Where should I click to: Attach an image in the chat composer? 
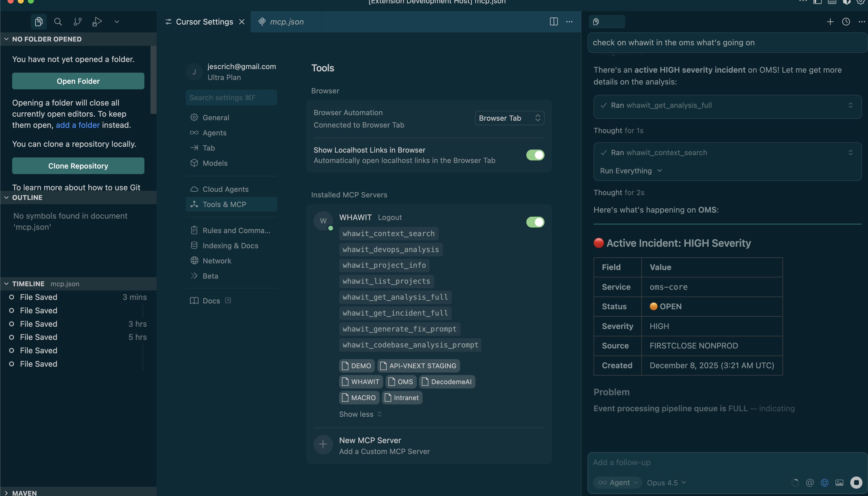[x=839, y=482]
